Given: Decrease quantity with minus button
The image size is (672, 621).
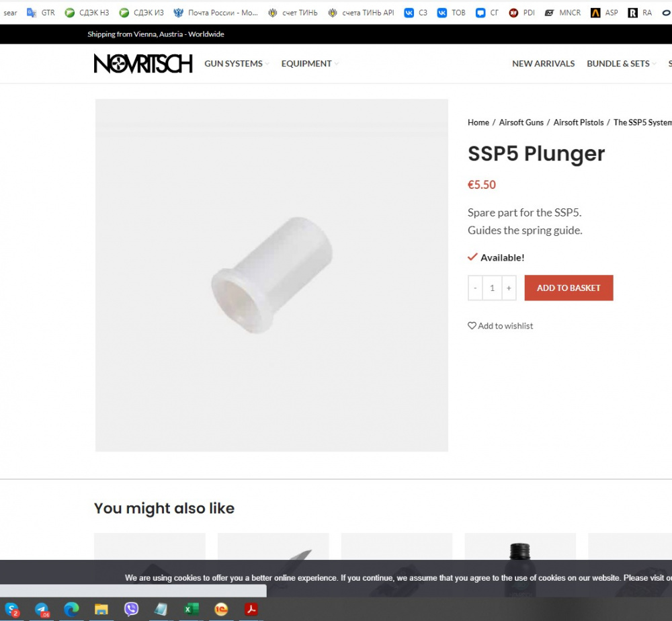Looking at the screenshot, I should (475, 288).
